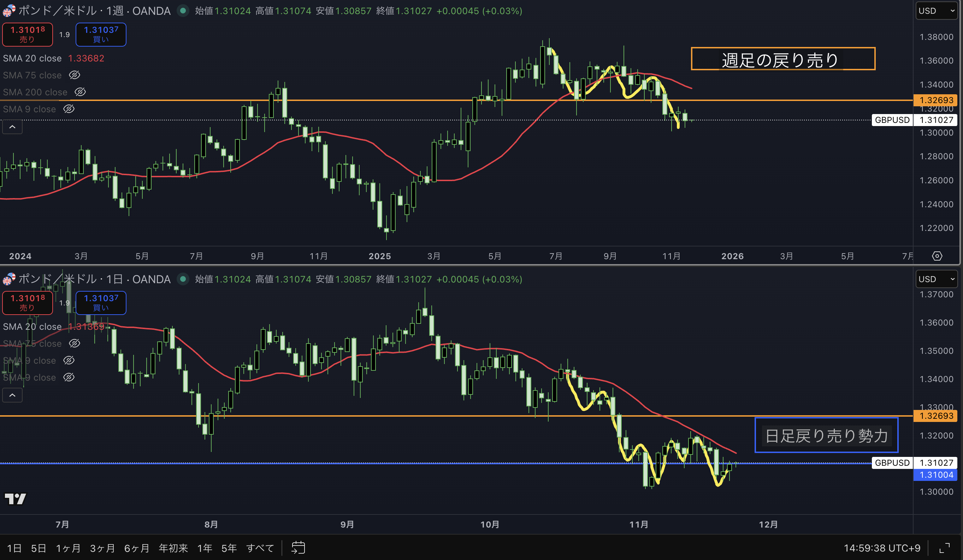
Task: Select the 3ヶ月 time range
Action: [x=102, y=548]
